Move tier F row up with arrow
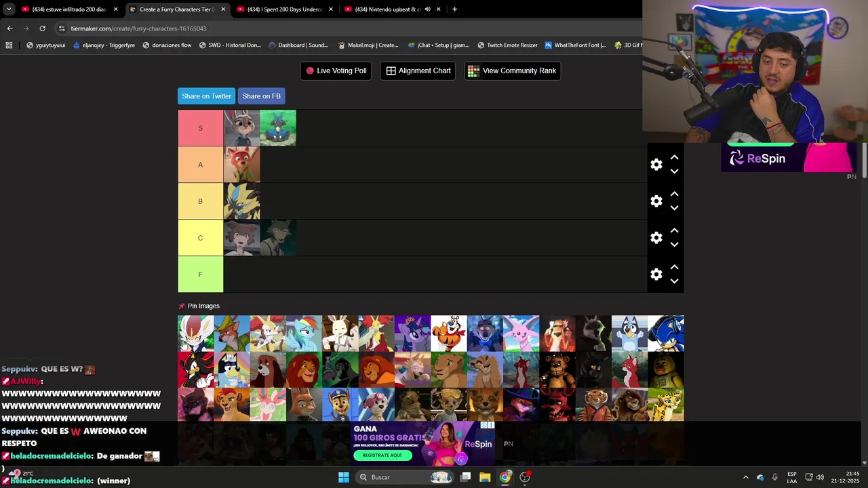 (674, 267)
